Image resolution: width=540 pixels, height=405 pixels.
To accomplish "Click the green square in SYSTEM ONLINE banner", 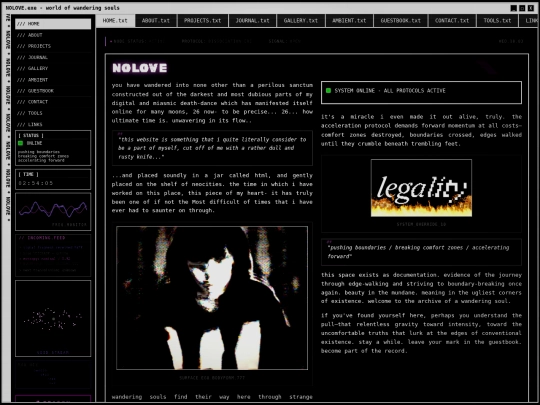I will tap(328, 91).
